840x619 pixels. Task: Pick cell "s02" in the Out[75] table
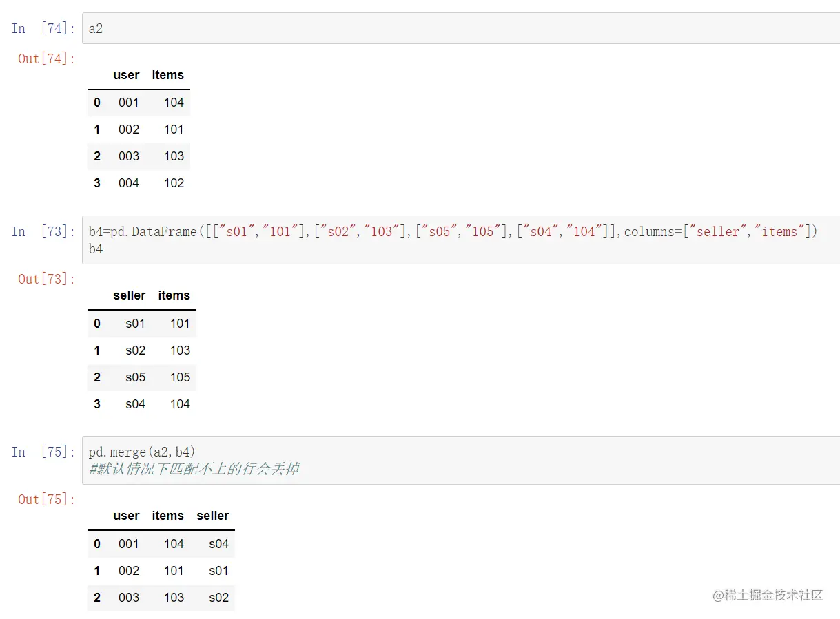pos(218,598)
